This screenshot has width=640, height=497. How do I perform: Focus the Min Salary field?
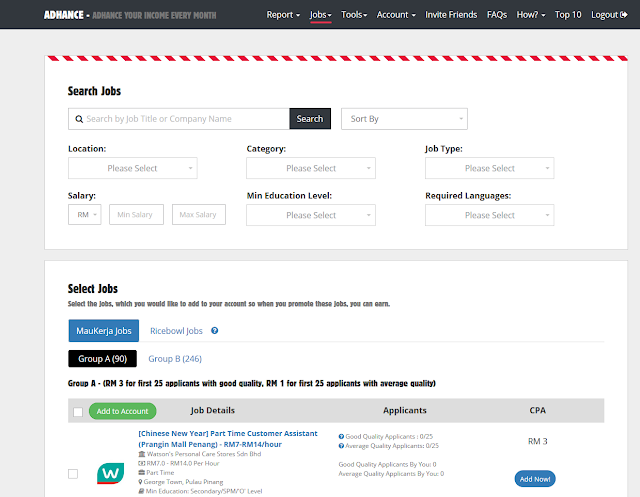[136, 215]
